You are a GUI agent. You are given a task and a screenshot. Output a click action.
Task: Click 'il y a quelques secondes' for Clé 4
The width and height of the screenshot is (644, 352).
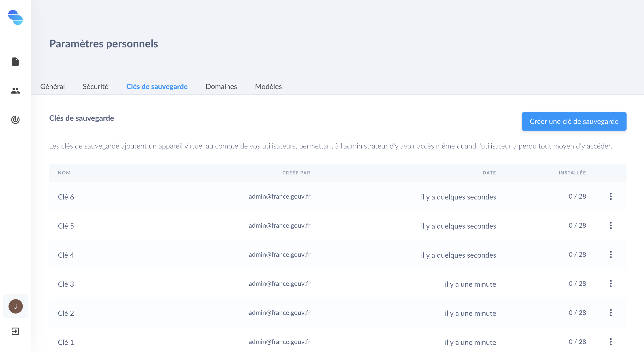pyautogui.click(x=458, y=255)
